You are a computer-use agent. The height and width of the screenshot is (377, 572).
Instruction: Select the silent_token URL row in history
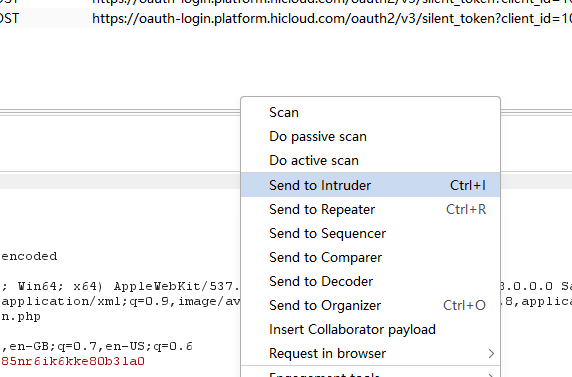286,18
